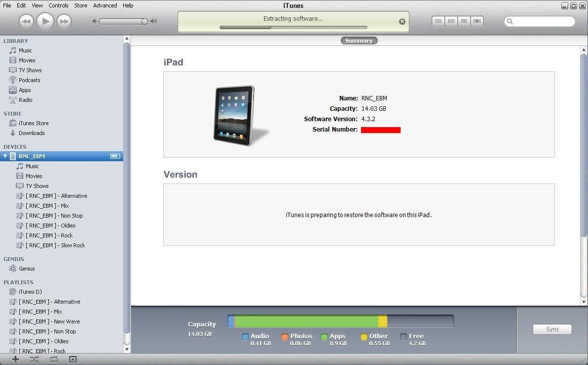The image size is (588, 365).
Task: Click the Sync button
Action: point(552,329)
